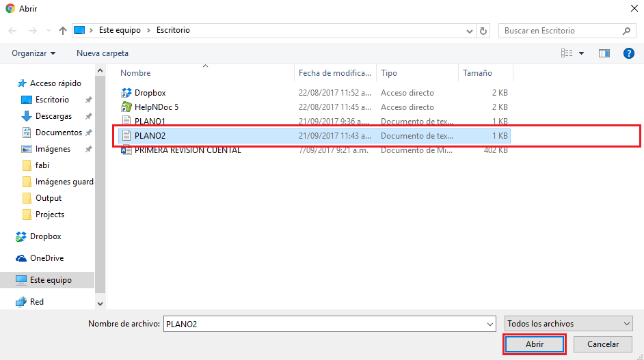Click the Dropbox icon in sidebar
The width and height of the screenshot is (644, 360).
21,236
